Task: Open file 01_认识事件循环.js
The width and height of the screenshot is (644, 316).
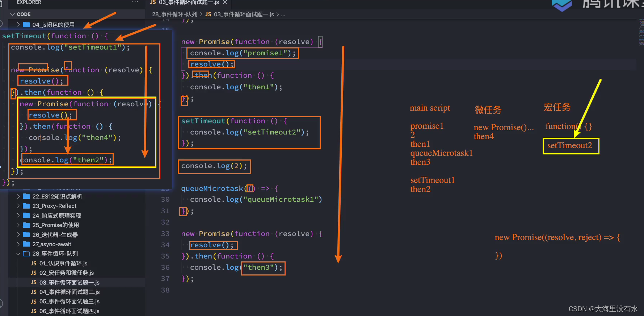Action: [x=63, y=263]
